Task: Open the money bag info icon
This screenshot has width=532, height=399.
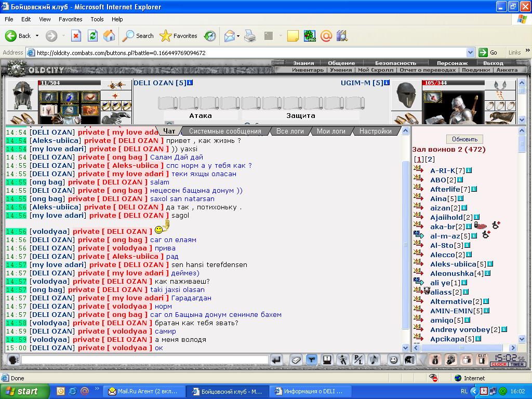Action: click(435, 360)
